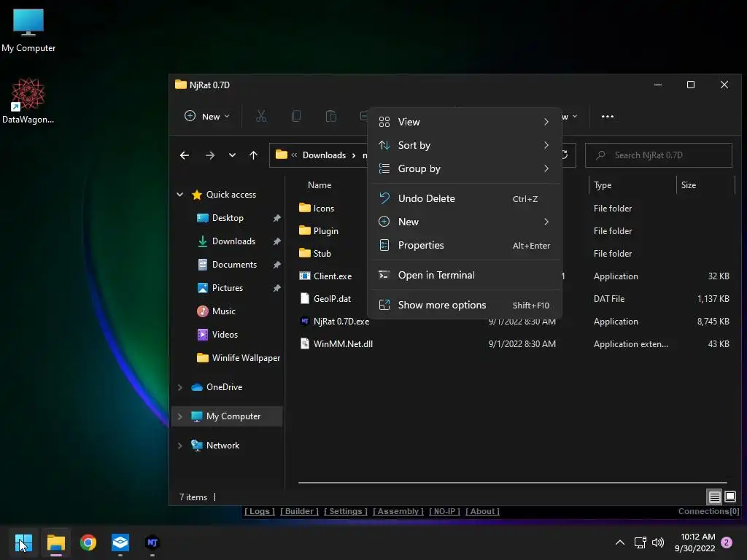Switch to large thumbnails view in status bar
This screenshot has height=560, width=747.
730,497
